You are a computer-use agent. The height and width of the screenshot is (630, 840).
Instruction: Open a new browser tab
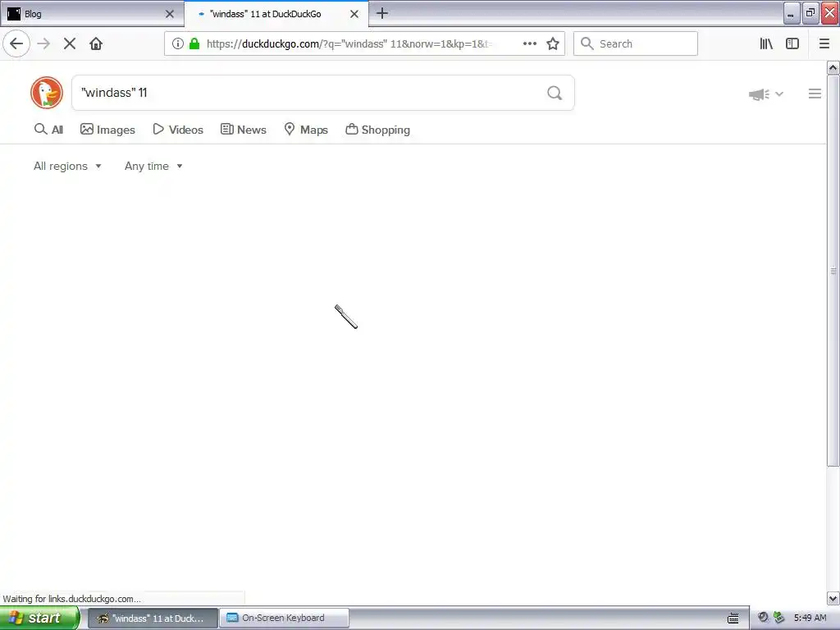point(382,13)
